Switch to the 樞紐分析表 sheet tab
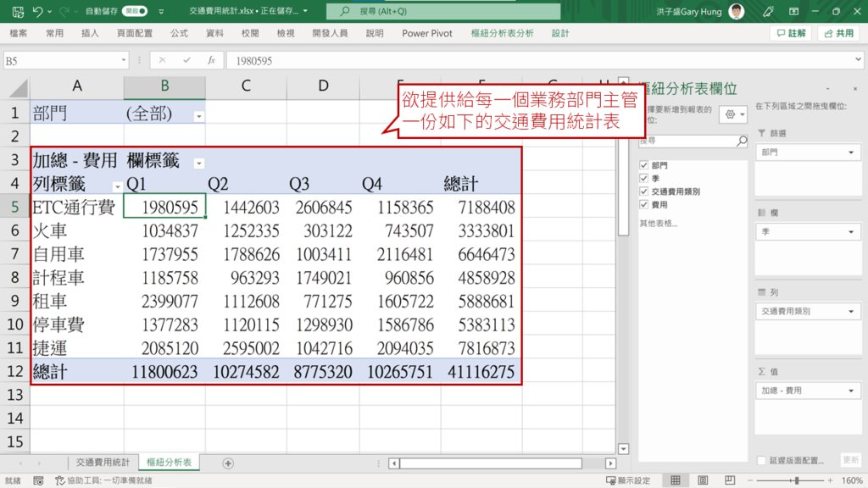868x488 pixels. 169,462
